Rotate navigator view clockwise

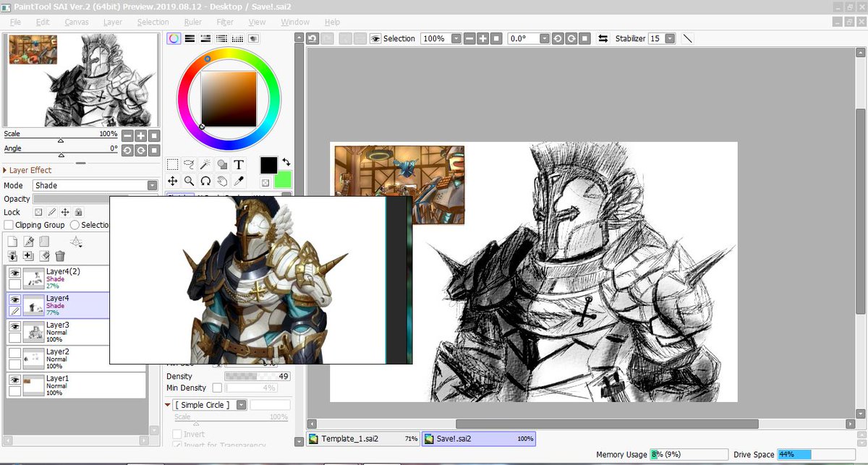[x=140, y=150]
